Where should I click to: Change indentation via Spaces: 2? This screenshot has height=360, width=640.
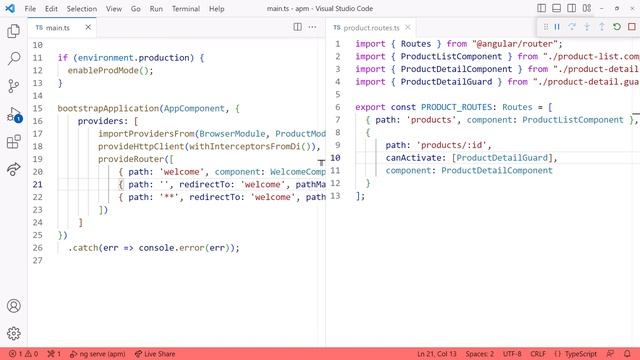[x=480, y=354]
